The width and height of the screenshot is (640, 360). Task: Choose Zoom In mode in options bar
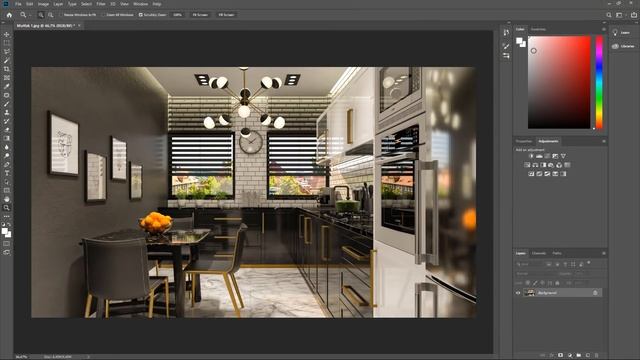(41, 15)
